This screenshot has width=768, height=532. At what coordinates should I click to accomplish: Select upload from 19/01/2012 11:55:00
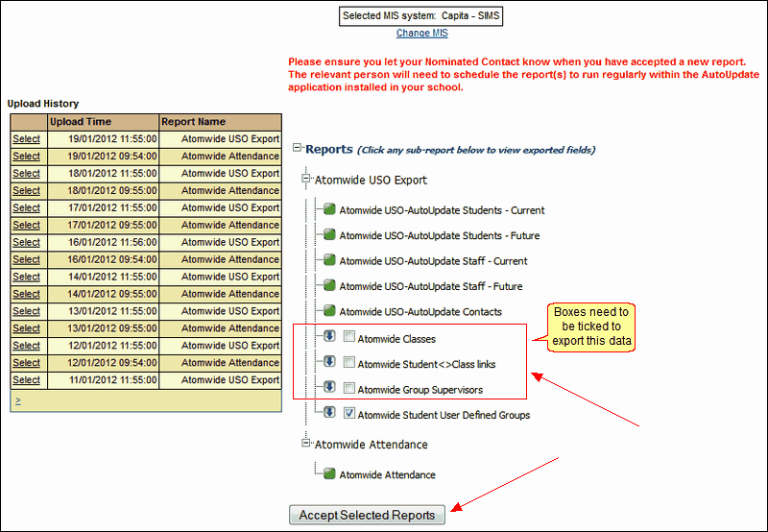[27, 139]
